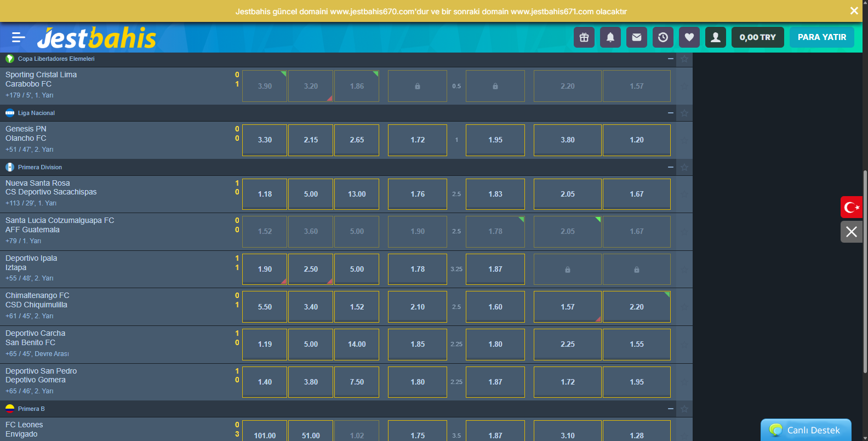Open the gift bonuses icon
Image resolution: width=868 pixels, height=441 pixels.
584,37
